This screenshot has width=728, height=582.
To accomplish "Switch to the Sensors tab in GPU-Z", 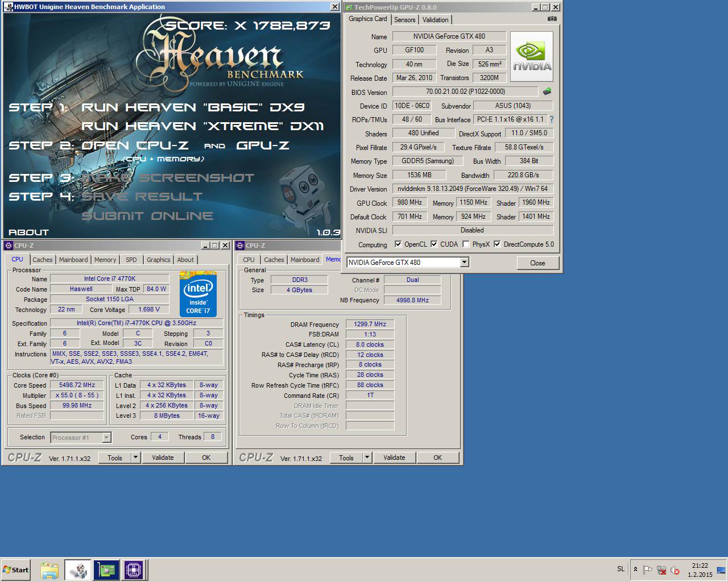I will [x=404, y=19].
